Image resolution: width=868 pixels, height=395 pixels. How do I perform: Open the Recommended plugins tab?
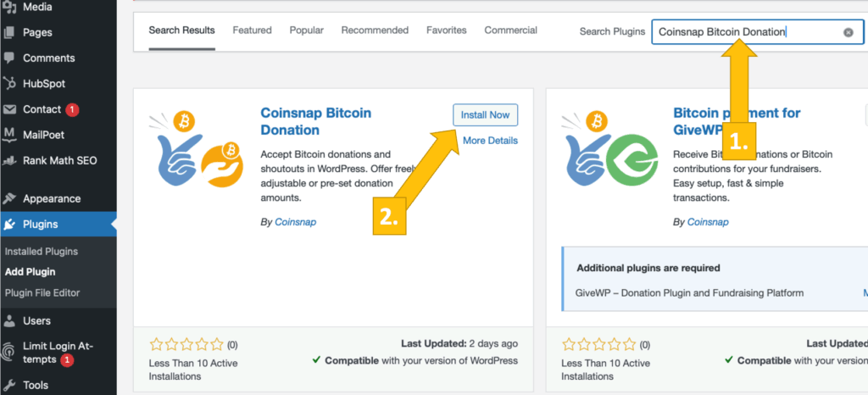point(375,31)
